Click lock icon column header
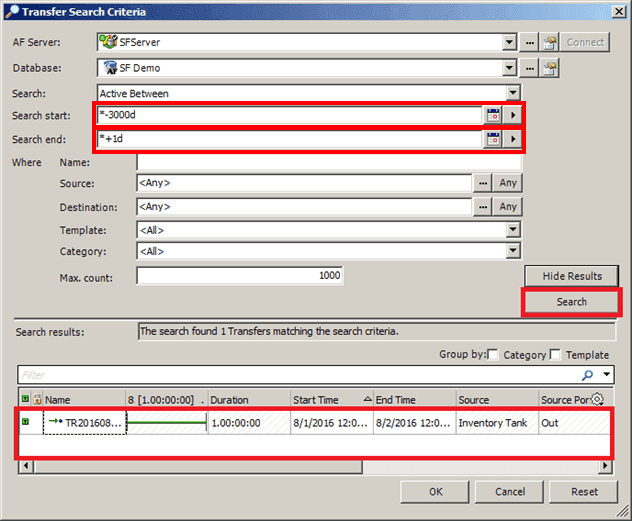 (x=37, y=399)
